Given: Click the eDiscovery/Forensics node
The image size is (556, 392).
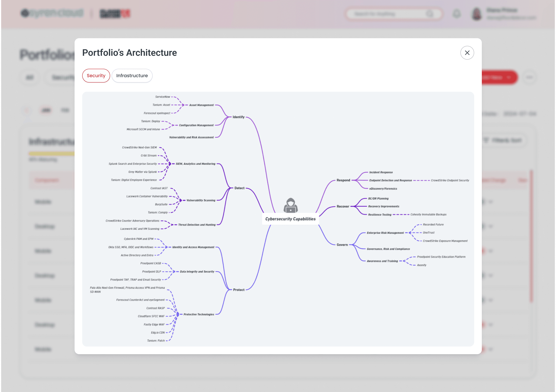Looking at the screenshot, I should tap(383, 189).
